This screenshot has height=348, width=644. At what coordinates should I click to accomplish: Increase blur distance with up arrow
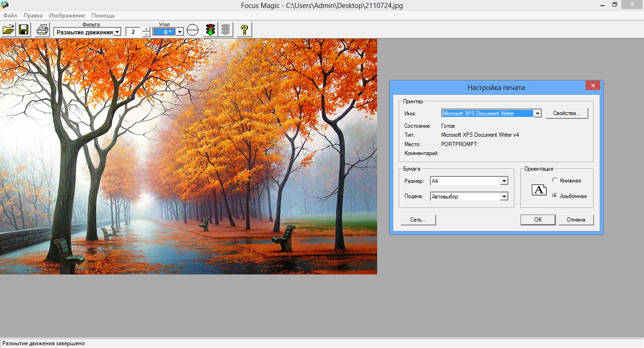(x=146, y=29)
